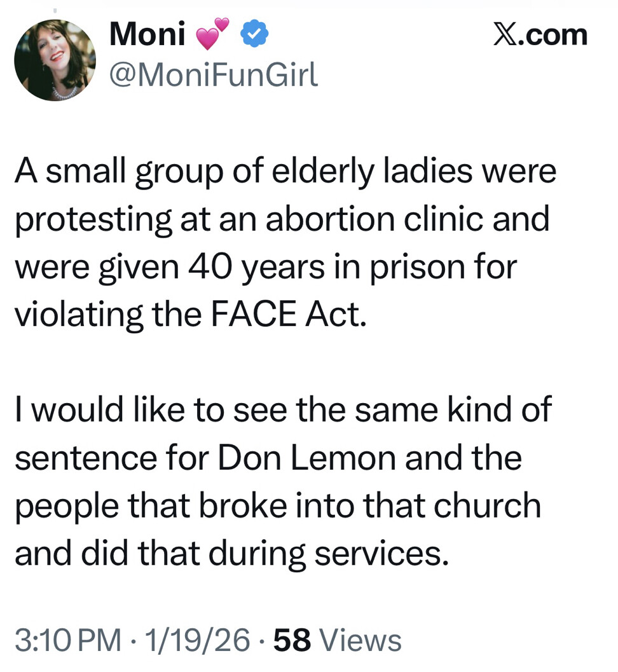Click the word church in the tweet
The height and width of the screenshot is (672, 618).
pos(498,505)
